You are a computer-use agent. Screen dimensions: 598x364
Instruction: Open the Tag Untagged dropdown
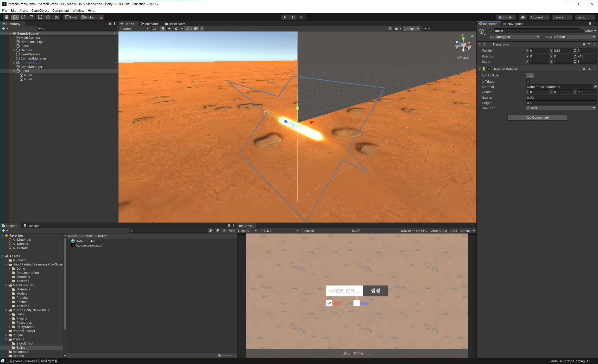click(x=517, y=37)
